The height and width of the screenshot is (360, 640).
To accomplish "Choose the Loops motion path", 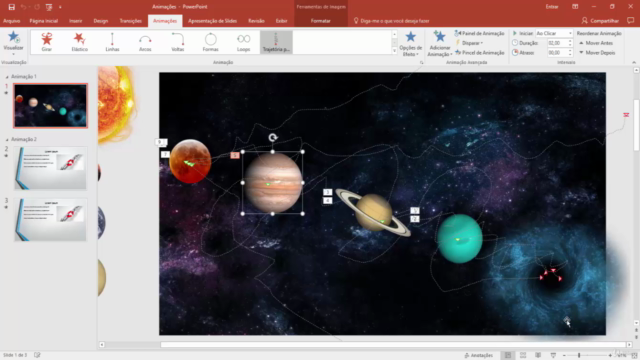I will tap(243, 42).
